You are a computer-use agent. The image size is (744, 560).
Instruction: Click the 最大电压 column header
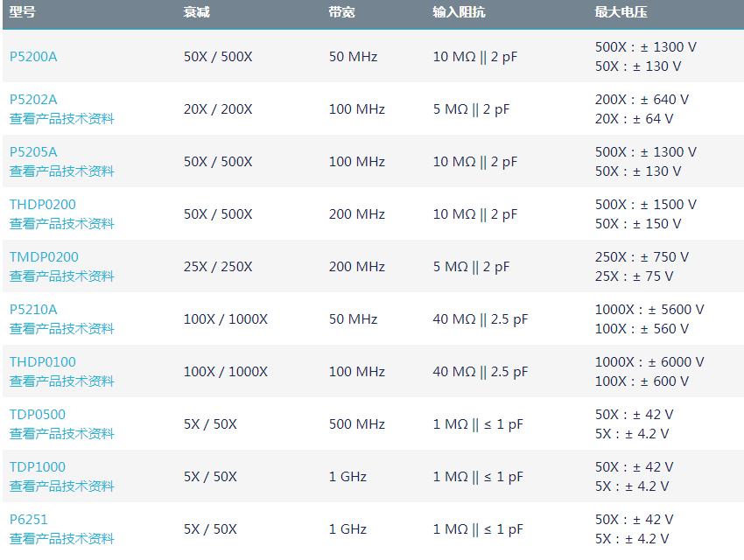pos(621,12)
